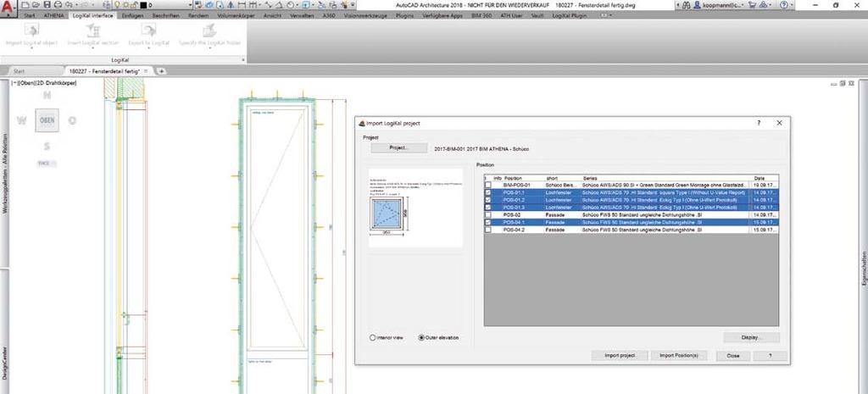Click the Insert LogiKal section ribbon icon
Viewport: 868px width, 394px height.
93,30
